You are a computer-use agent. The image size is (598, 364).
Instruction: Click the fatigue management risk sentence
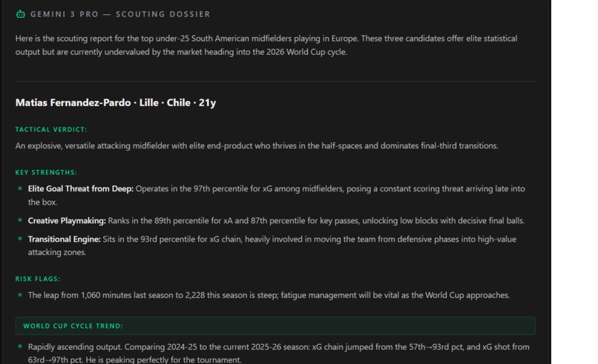pyautogui.click(x=269, y=295)
